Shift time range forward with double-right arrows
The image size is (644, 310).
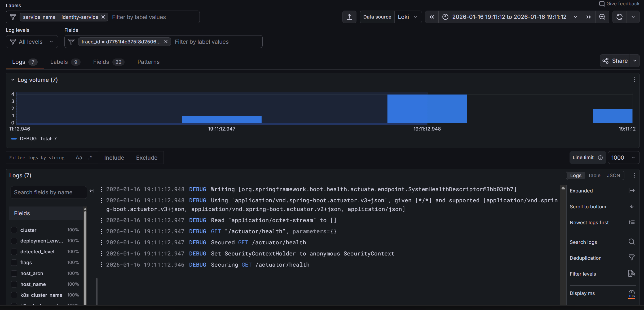click(x=588, y=17)
